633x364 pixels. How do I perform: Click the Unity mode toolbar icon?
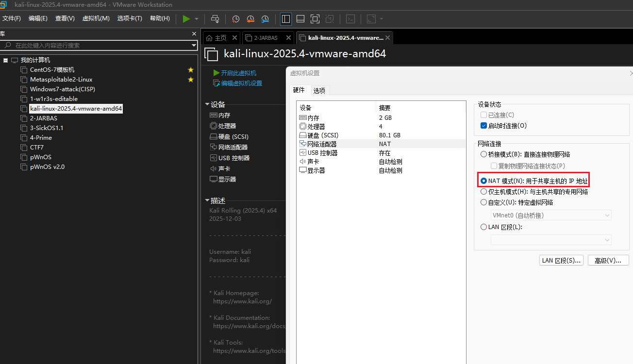click(x=330, y=19)
